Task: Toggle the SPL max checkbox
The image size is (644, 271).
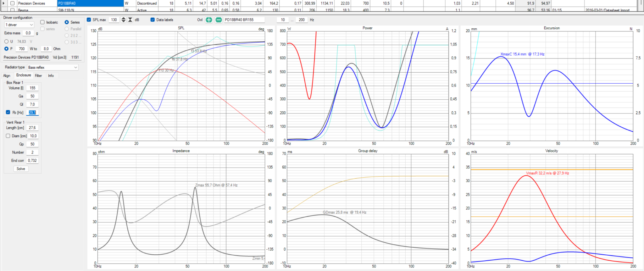Action: [89, 20]
